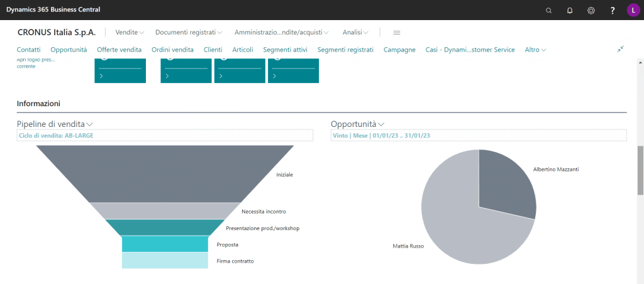
Task: Open Segmenti registrati
Action: point(345,50)
